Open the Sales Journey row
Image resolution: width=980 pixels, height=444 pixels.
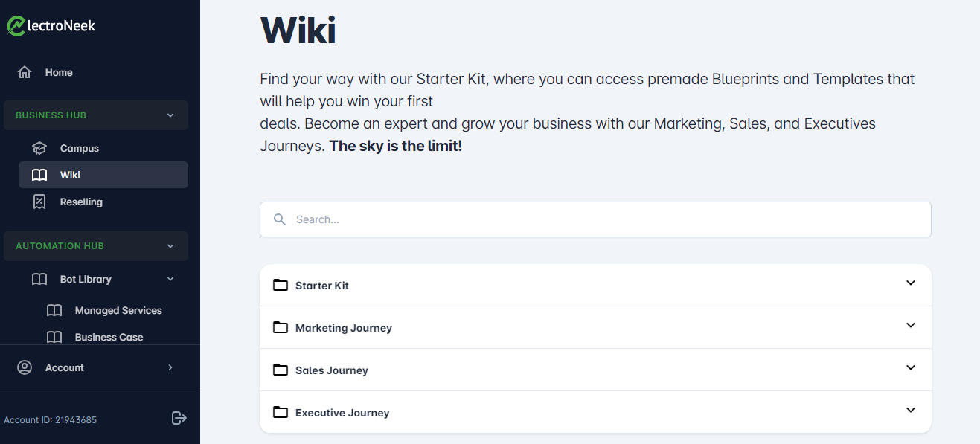tap(332, 370)
